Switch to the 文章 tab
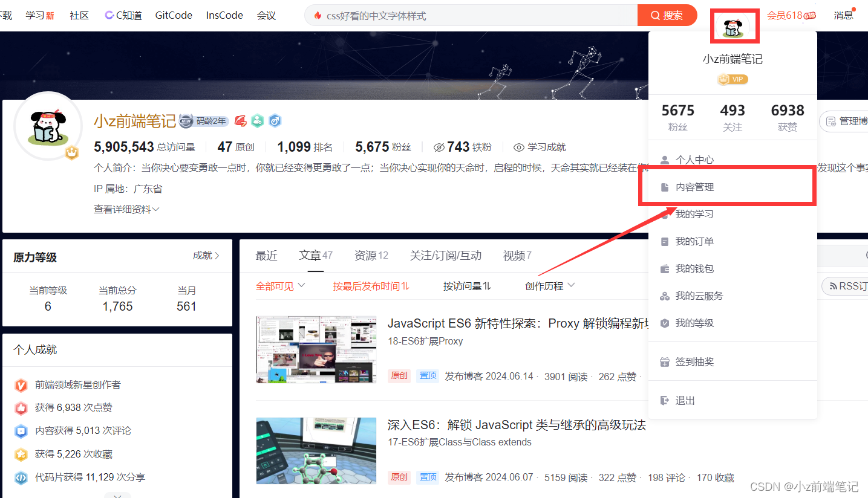 tap(316, 256)
